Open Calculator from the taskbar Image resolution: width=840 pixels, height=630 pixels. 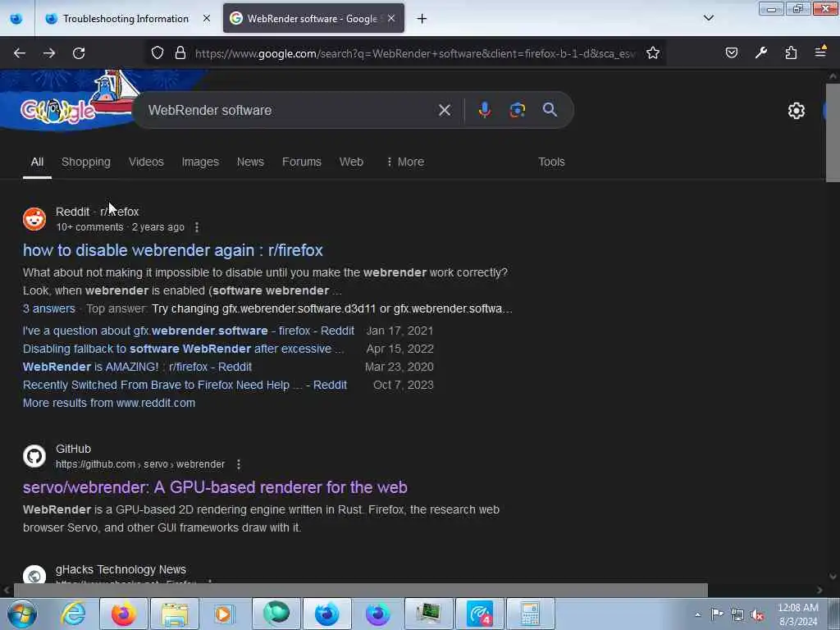(531, 614)
